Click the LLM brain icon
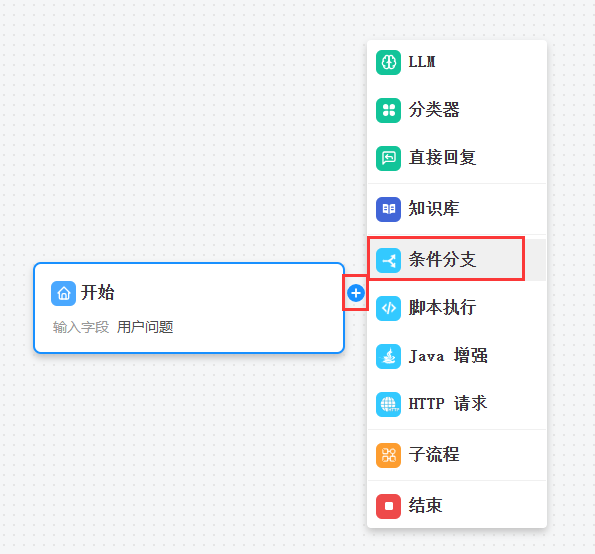Image resolution: width=595 pixels, height=554 pixels. 388,62
